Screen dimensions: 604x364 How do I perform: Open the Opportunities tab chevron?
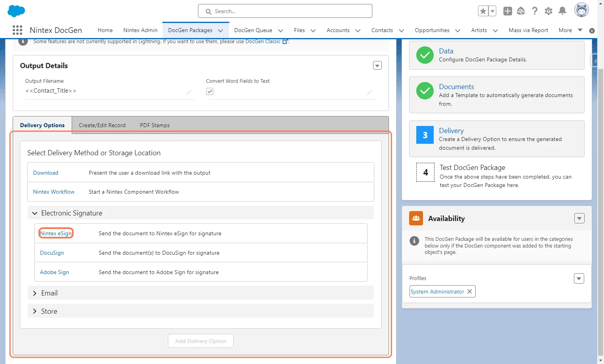458,30
